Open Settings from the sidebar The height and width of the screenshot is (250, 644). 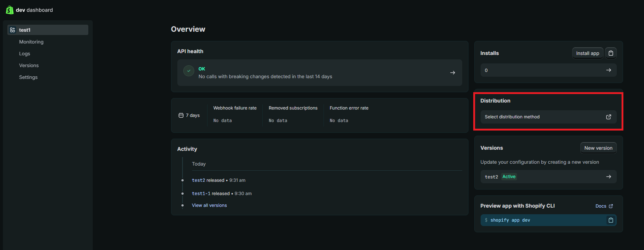[x=28, y=77]
